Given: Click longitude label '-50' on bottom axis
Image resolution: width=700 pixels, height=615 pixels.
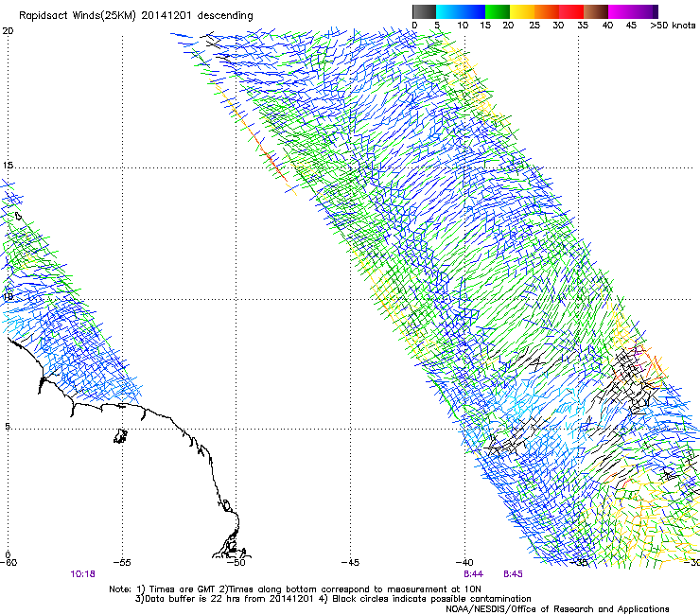Looking at the screenshot, I should 236,563.
